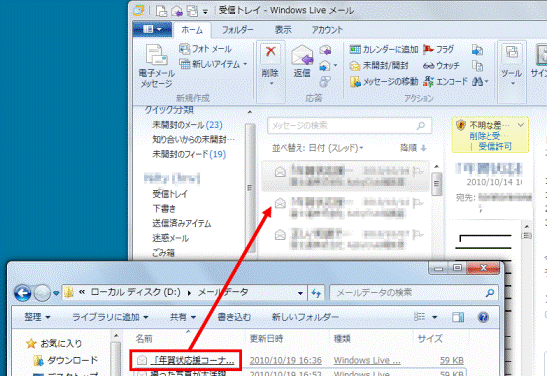Screen dimensions: 547x376
Task: Click the 電子メール メッセージ new mail icon
Action: pyautogui.click(x=156, y=54)
